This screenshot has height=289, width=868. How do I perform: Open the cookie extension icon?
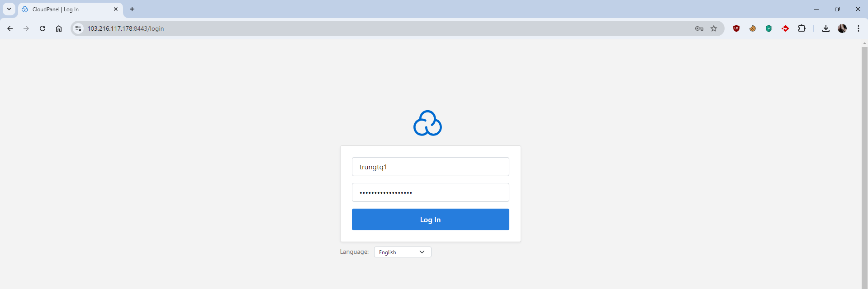(753, 28)
